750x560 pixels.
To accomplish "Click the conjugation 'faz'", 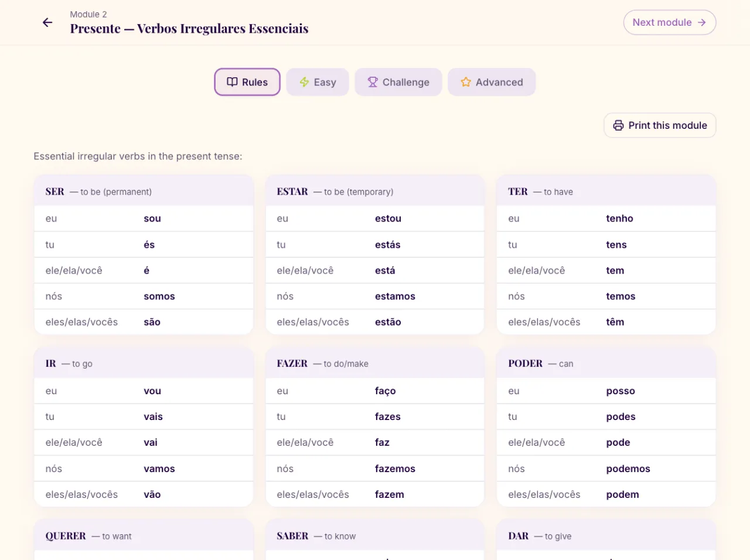I will point(382,443).
